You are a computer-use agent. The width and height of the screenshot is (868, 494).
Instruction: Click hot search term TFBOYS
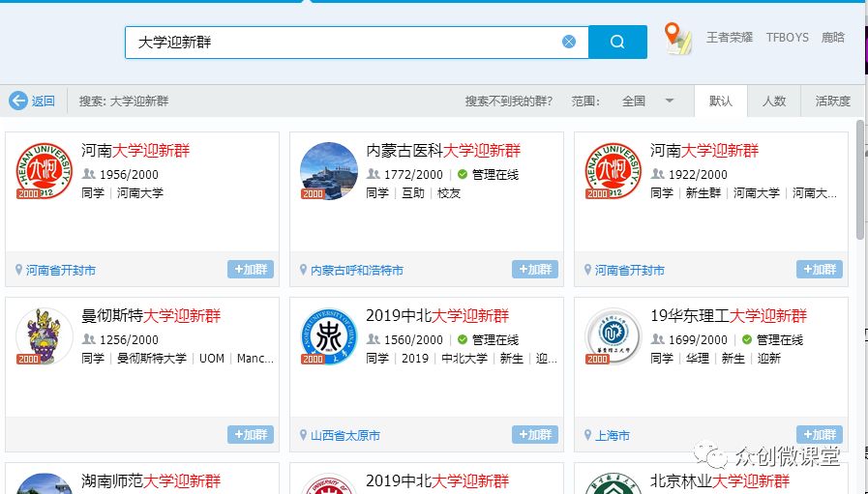pyautogui.click(x=787, y=38)
